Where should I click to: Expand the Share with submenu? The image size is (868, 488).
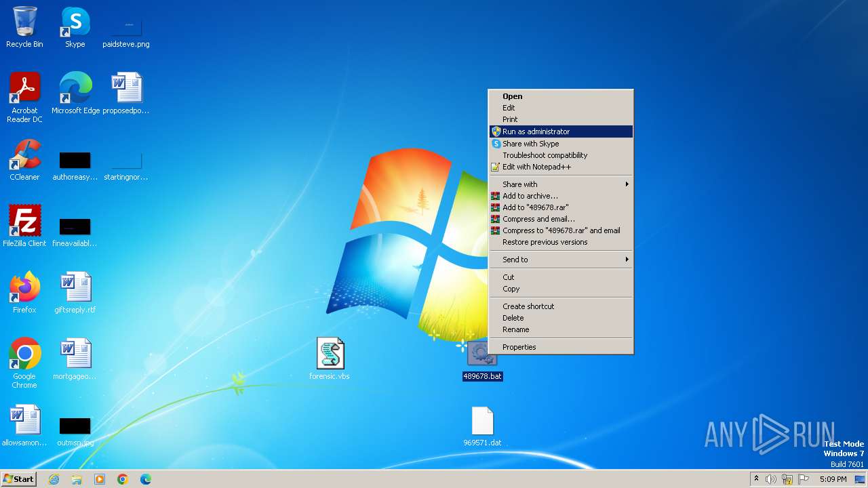click(561, 184)
